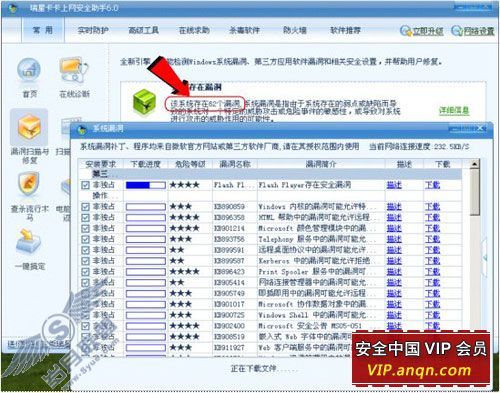
Task: Click scrollbar up arrow in vulnerability list
Action: pos(474,164)
